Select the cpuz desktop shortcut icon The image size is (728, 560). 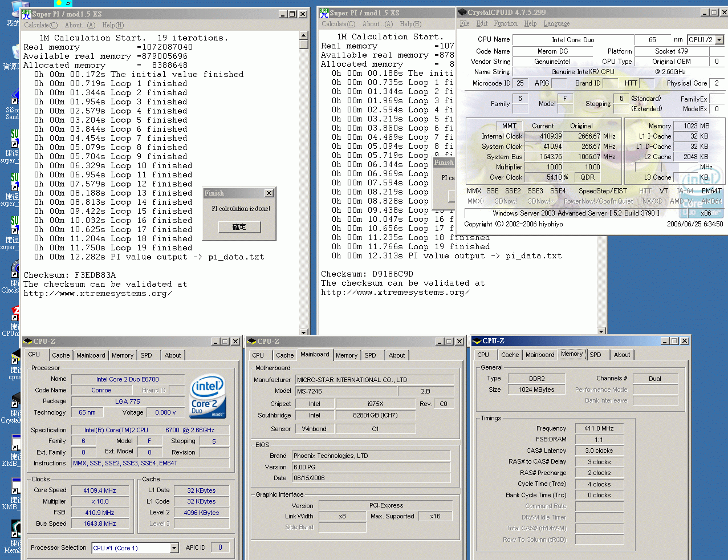tap(15, 358)
